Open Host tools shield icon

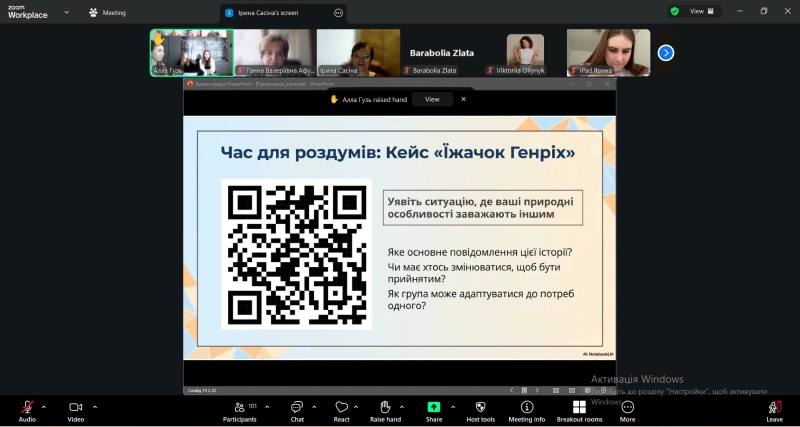coord(481,411)
